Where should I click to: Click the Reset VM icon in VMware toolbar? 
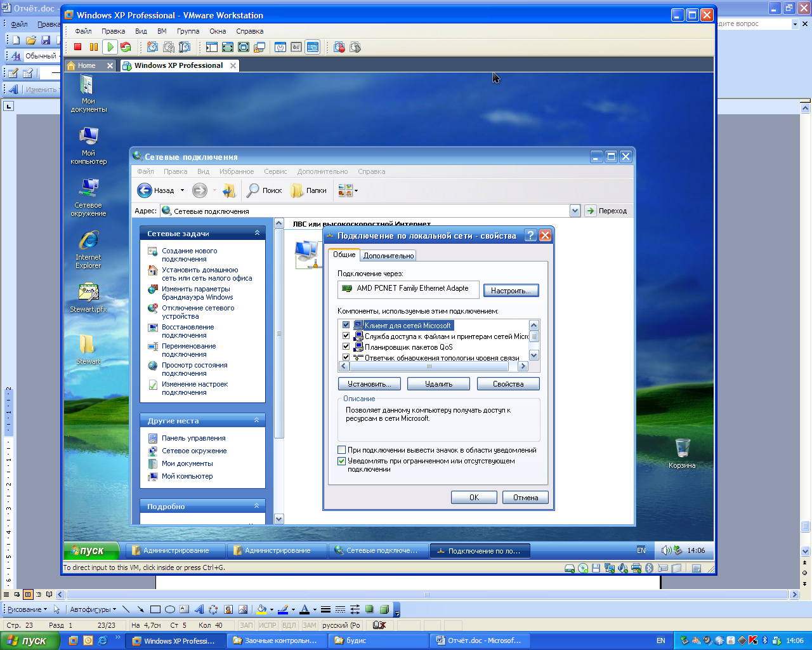tap(126, 47)
